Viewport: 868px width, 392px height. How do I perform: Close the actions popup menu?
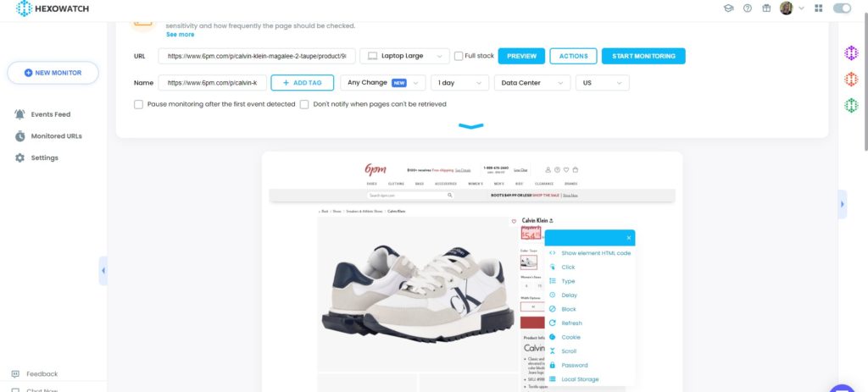pos(629,238)
